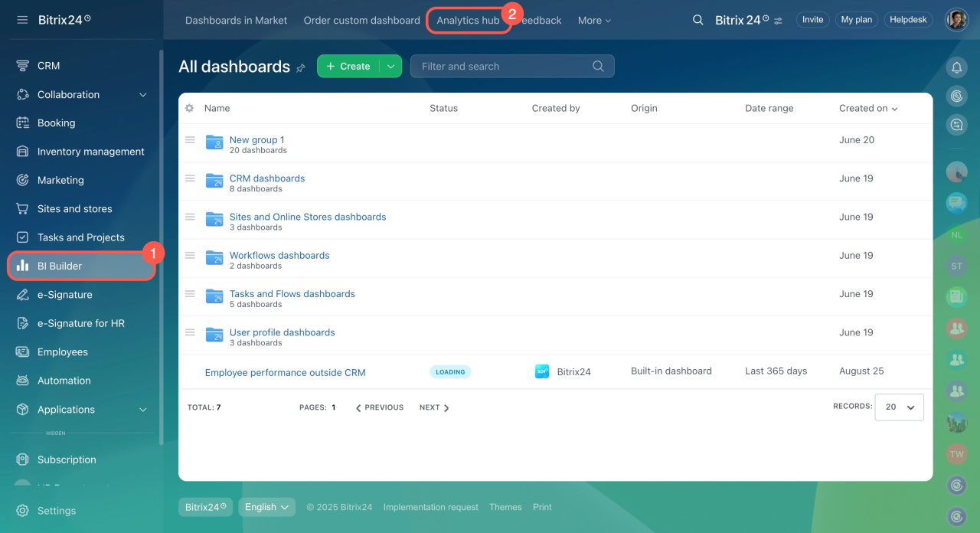Open the Records per page dropdown
The image size is (980, 533).
(x=900, y=407)
